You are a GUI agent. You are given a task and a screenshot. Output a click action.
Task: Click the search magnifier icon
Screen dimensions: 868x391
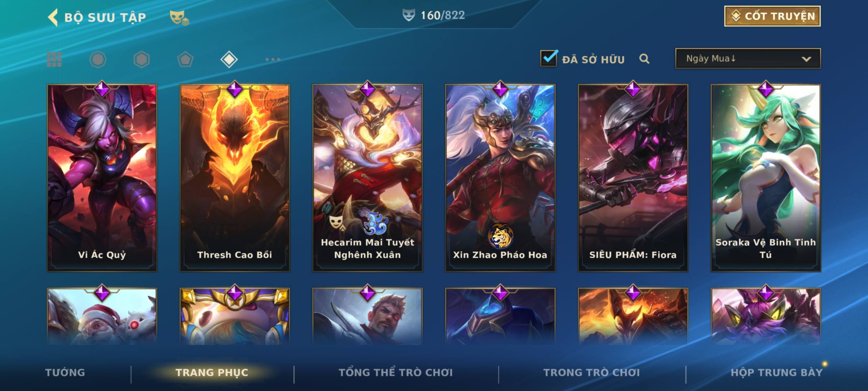[644, 59]
